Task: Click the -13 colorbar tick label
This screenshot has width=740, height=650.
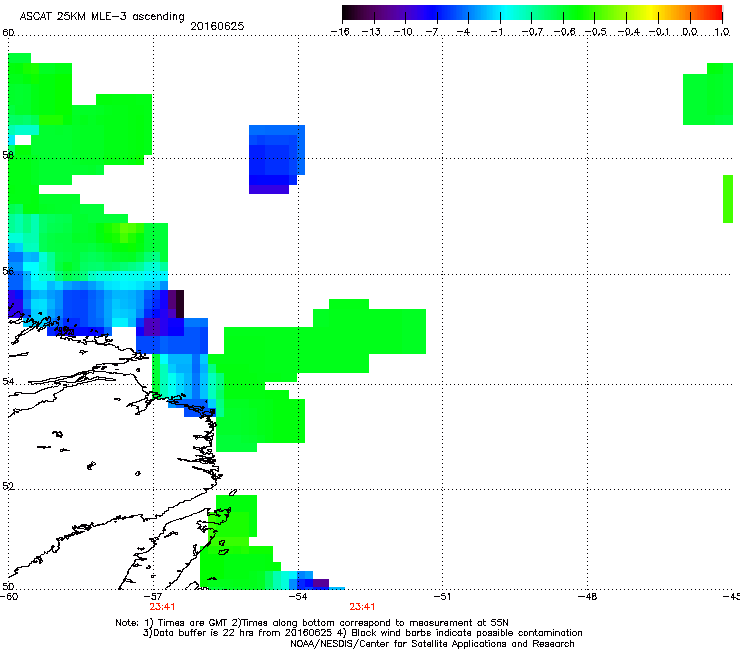Action: click(371, 32)
